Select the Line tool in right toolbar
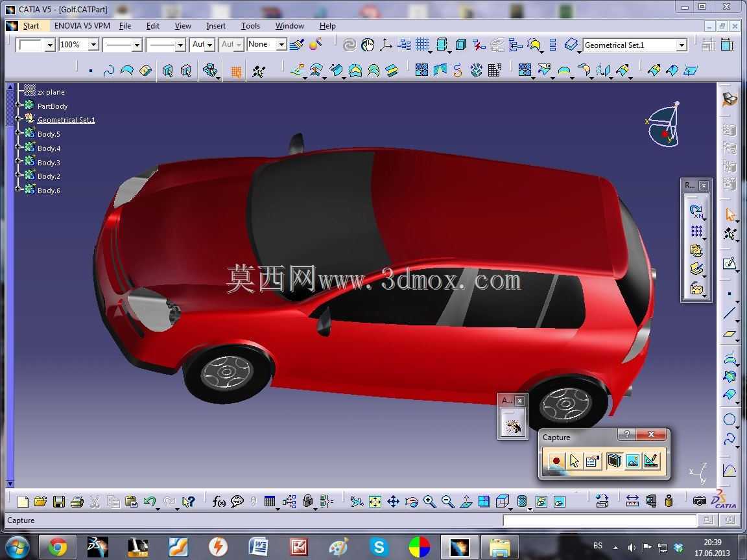Viewport: 747px width, 560px height. (x=729, y=313)
